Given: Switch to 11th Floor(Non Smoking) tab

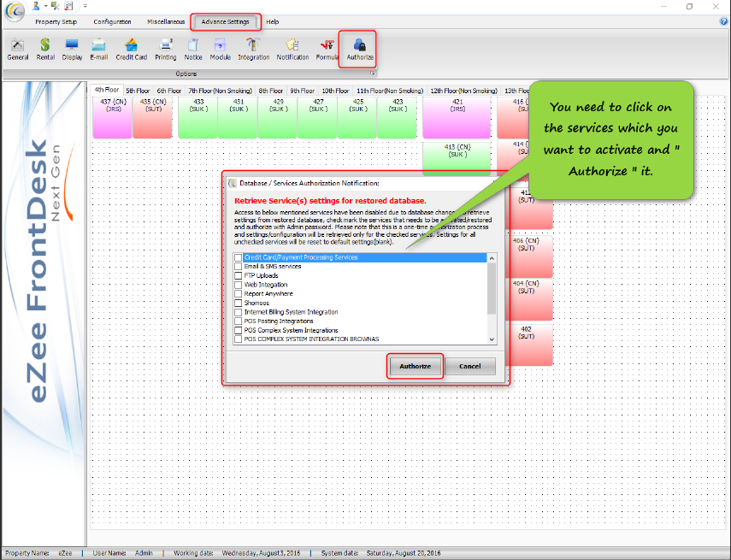Looking at the screenshot, I should pos(390,91).
